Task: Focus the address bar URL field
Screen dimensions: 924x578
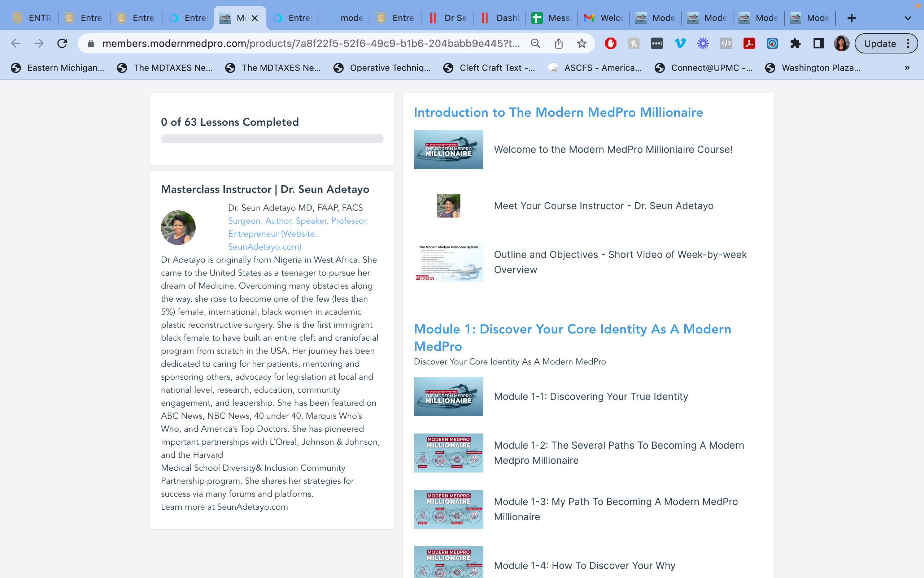Action: (311, 44)
